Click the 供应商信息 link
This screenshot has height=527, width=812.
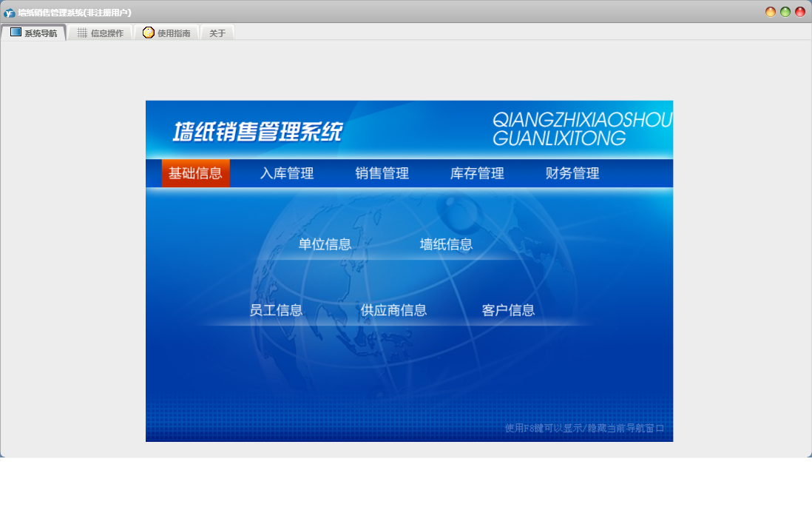pos(393,310)
